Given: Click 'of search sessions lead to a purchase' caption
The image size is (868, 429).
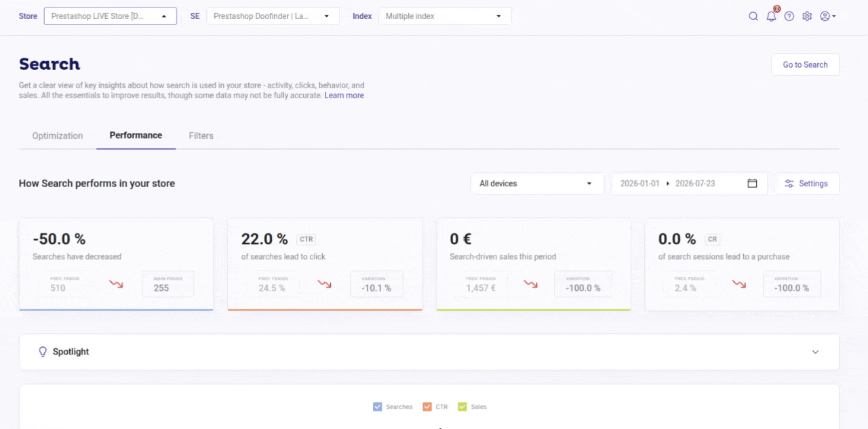Looking at the screenshot, I should 724,257.
